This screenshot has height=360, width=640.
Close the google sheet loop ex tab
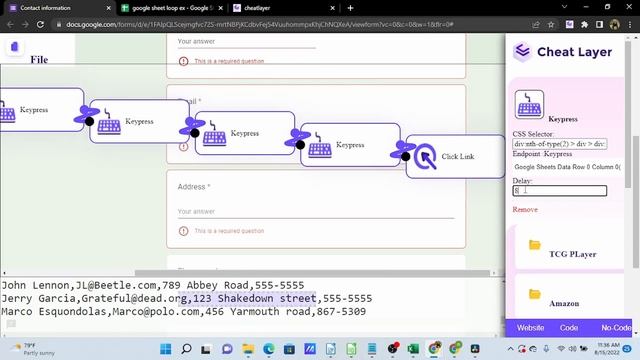click(220, 8)
